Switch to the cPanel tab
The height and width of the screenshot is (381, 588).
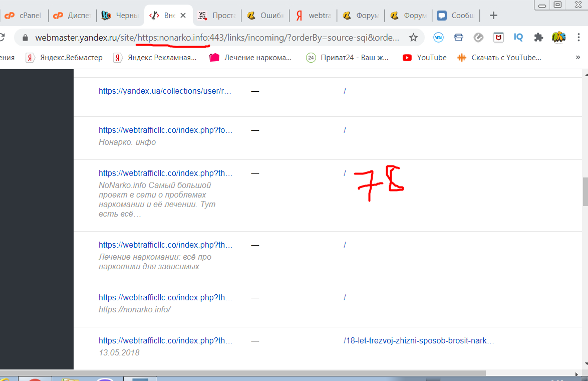tap(24, 15)
